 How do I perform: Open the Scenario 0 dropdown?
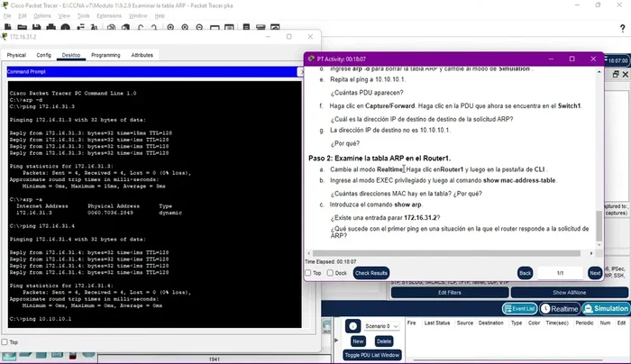381,326
